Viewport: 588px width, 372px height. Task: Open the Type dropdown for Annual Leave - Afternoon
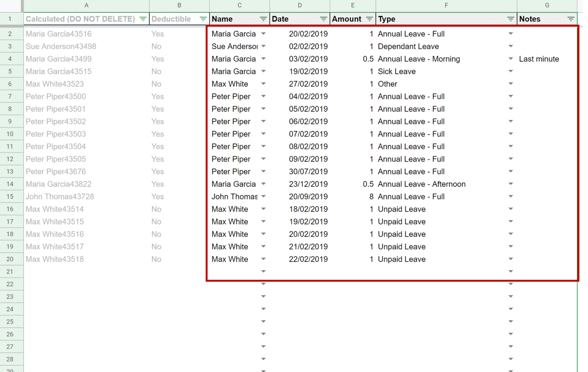click(510, 184)
